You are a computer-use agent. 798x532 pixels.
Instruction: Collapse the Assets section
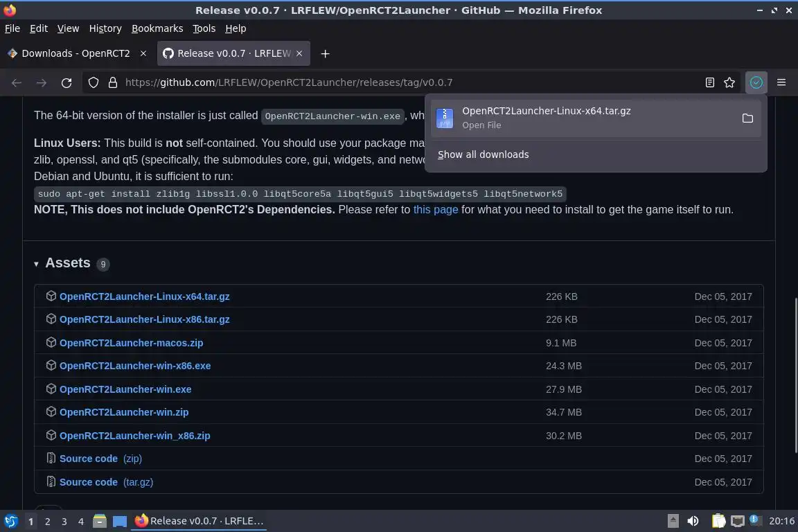(x=37, y=264)
